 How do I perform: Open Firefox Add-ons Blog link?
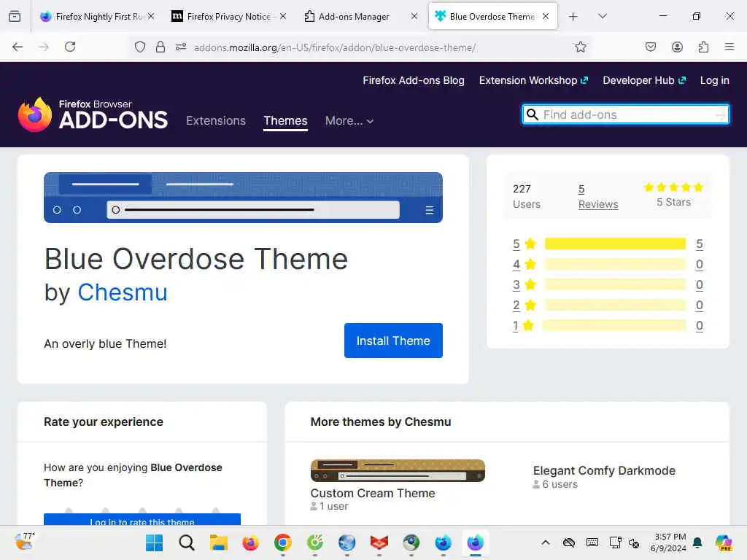point(413,80)
